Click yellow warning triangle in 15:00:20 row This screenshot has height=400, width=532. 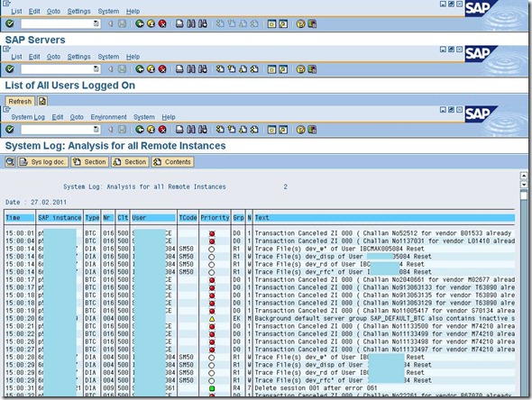click(x=212, y=319)
